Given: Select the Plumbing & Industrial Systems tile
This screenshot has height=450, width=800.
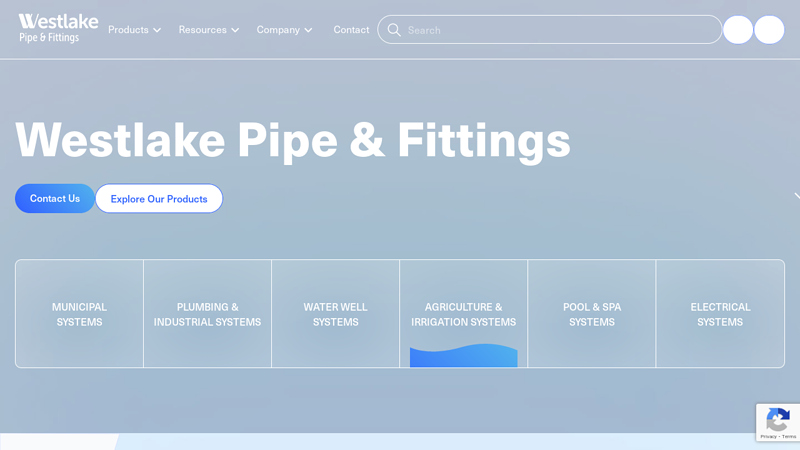Looking at the screenshot, I should pyautogui.click(x=208, y=314).
